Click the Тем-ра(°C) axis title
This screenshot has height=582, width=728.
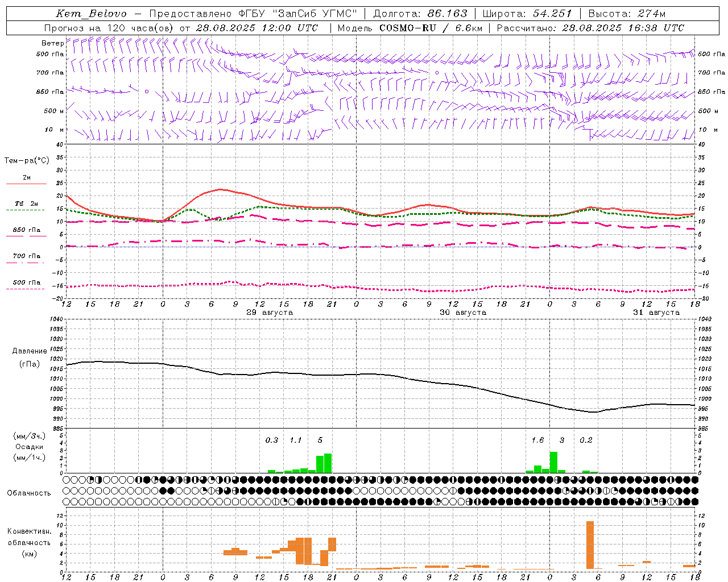coord(27,161)
